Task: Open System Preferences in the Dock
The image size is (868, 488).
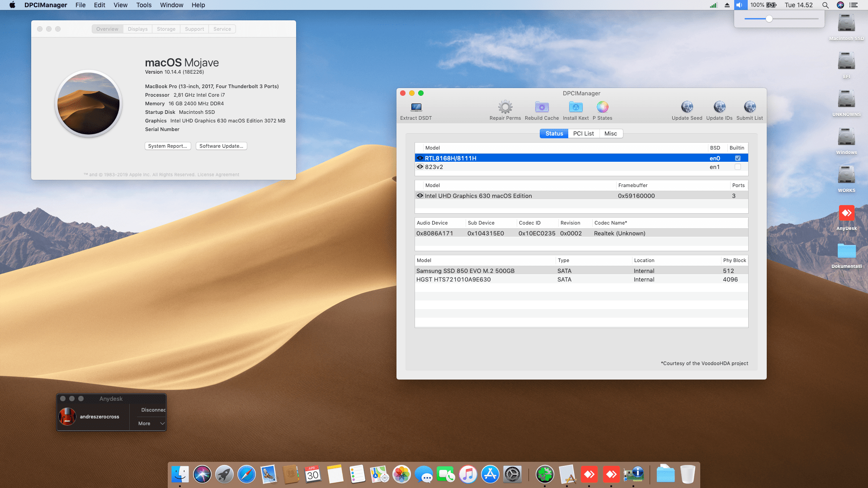Action: pyautogui.click(x=512, y=474)
